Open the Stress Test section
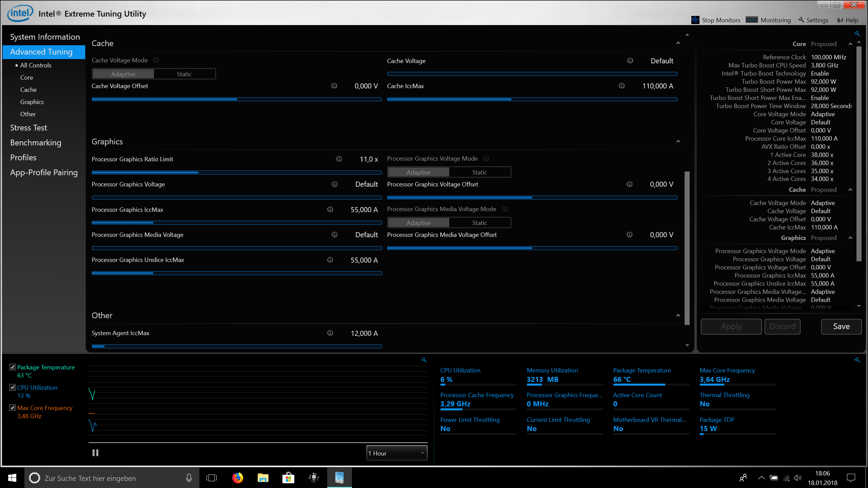The width and height of the screenshot is (868, 488). pyautogui.click(x=28, y=128)
